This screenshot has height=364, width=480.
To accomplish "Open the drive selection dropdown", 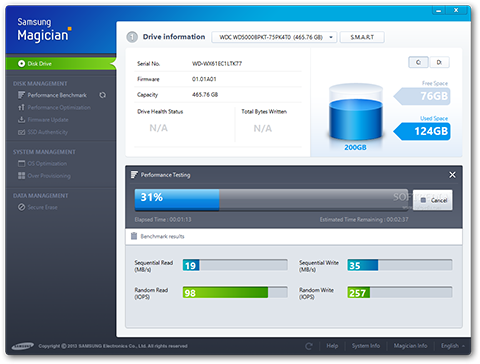I will click(x=274, y=37).
